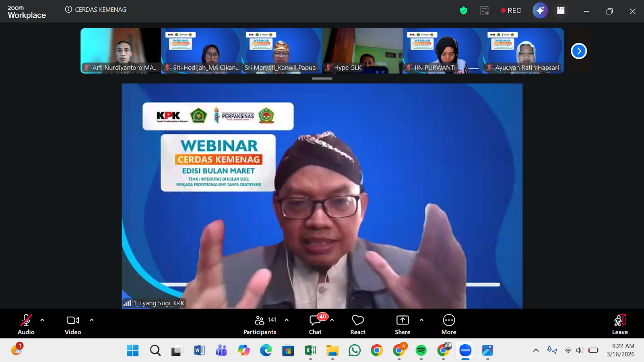Expand the participants options caret
644x362 pixels.
pyautogui.click(x=287, y=320)
